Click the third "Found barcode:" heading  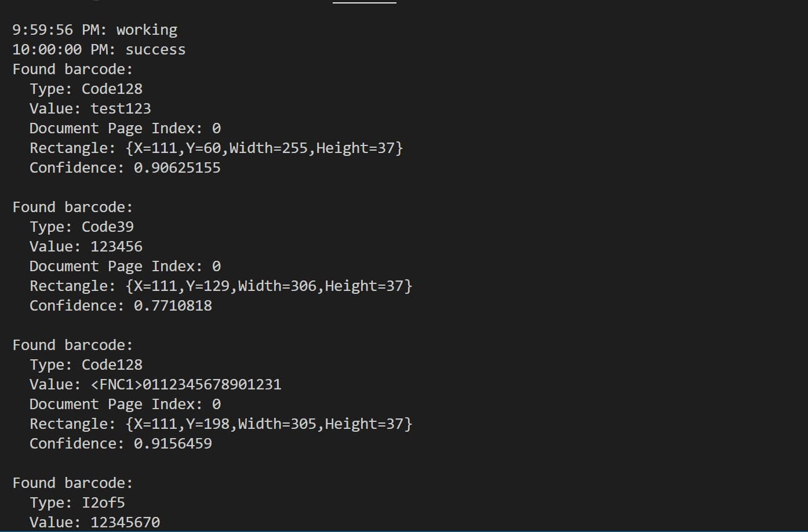pos(72,345)
